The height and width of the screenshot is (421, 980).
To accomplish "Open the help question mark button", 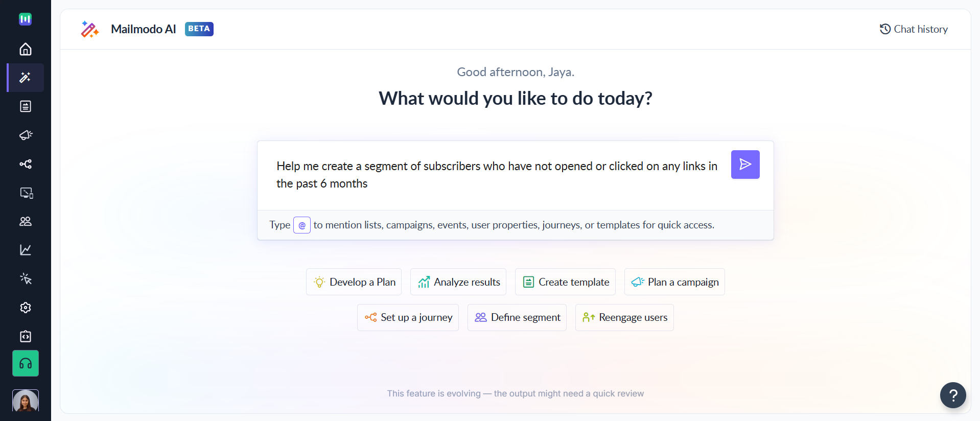I will point(953,395).
